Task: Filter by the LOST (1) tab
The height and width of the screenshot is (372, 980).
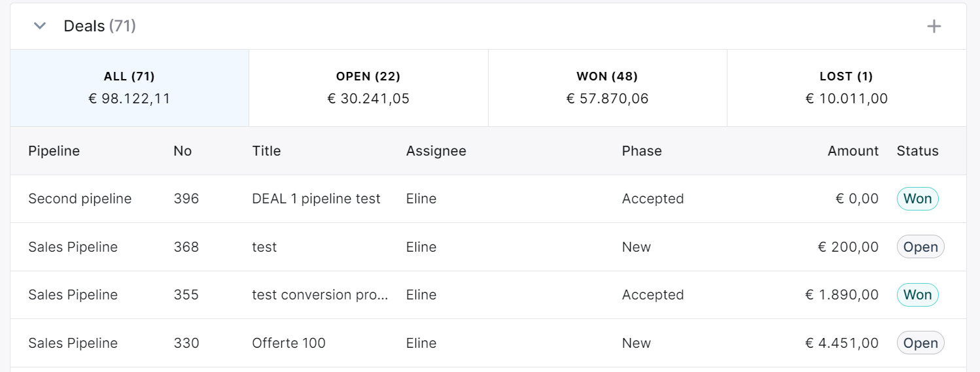Action: [847, 88]
